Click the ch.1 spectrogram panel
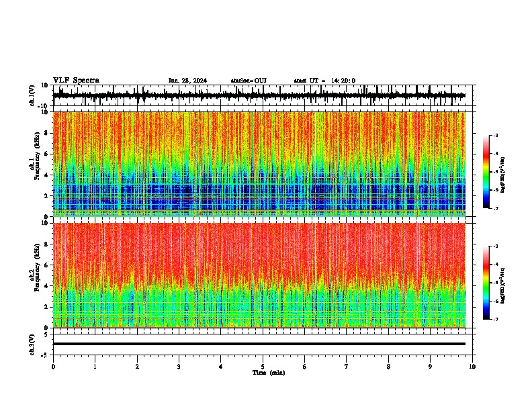The height and width of the screenshot is (411, 532). tap(259, 164)
